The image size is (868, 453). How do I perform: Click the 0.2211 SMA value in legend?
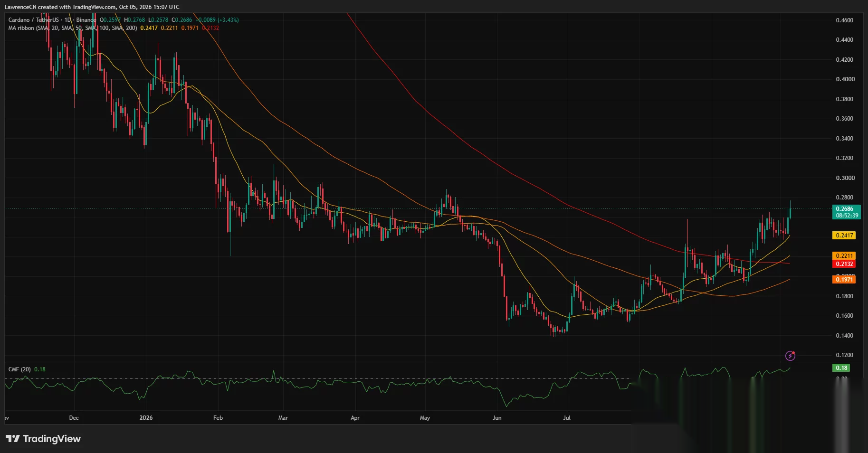point(170,28)
